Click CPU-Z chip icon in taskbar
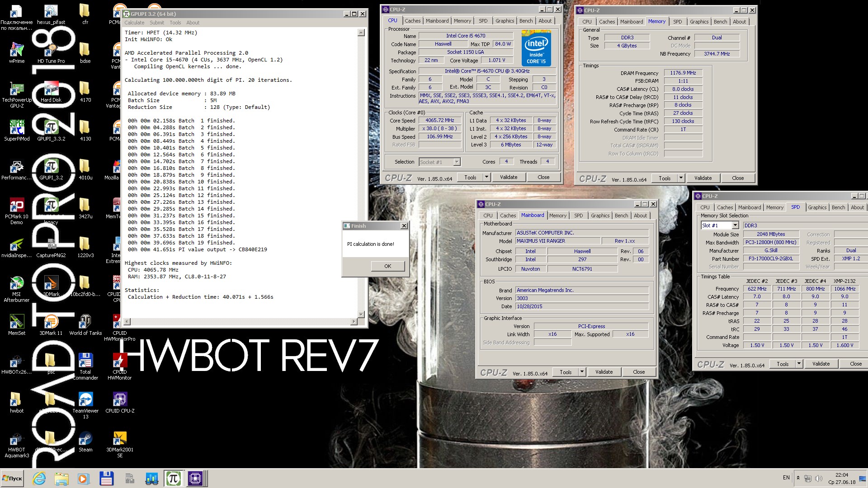The width and height of the screenshot is (868, 488). click(196, 479)
